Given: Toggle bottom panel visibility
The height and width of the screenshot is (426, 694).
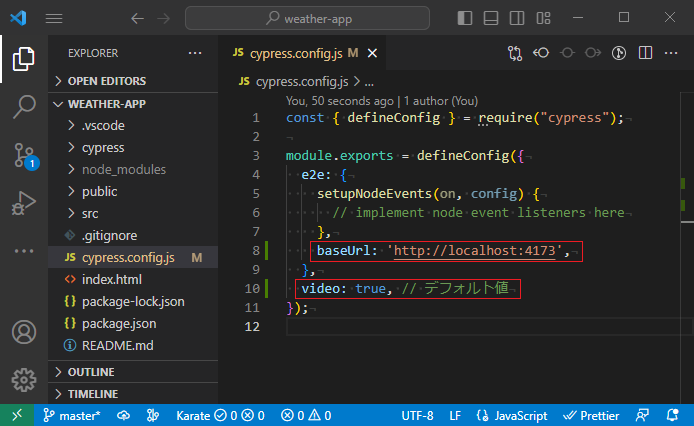Looking at the screenshot, I should click(x=490, y=18).
